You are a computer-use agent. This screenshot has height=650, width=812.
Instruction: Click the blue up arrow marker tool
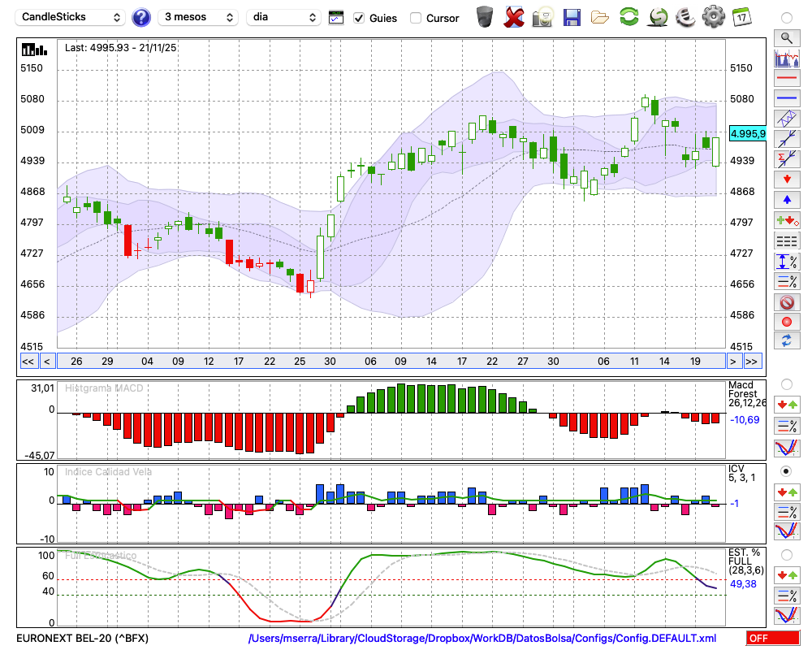point(786,199)
